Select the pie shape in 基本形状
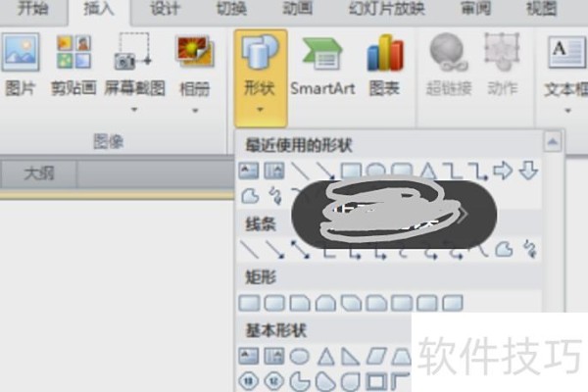 pyautogui.click(x=300, y=382)
